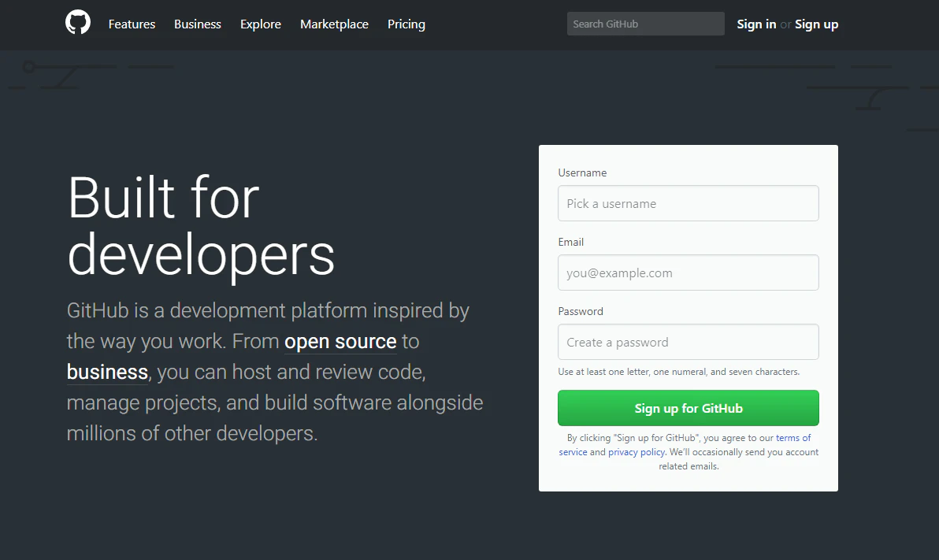939x560 pixels.
Task: Go to the Business page
Action: (198, 24)
